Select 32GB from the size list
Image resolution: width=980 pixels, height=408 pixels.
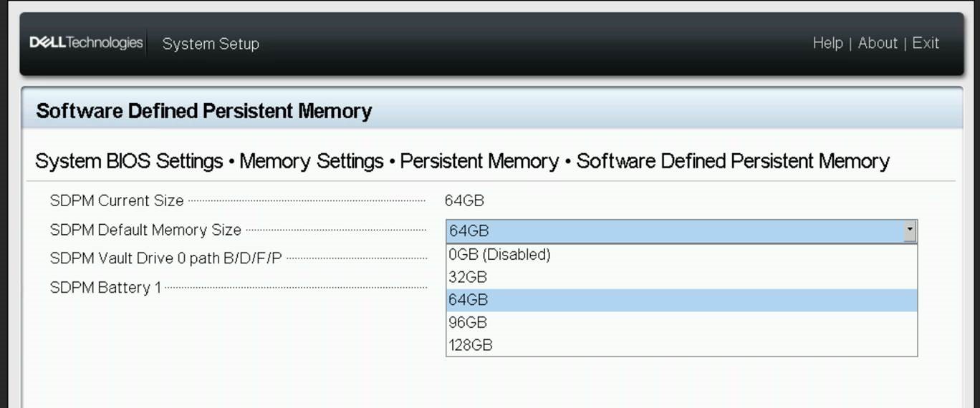click(x=468, y=277)
